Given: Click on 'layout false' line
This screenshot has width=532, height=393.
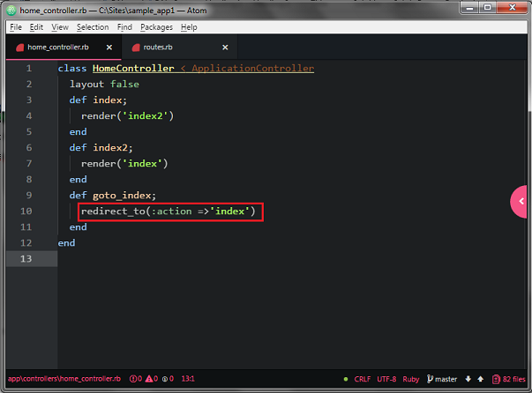Looking at the screenshot, I should pos(104,85).
